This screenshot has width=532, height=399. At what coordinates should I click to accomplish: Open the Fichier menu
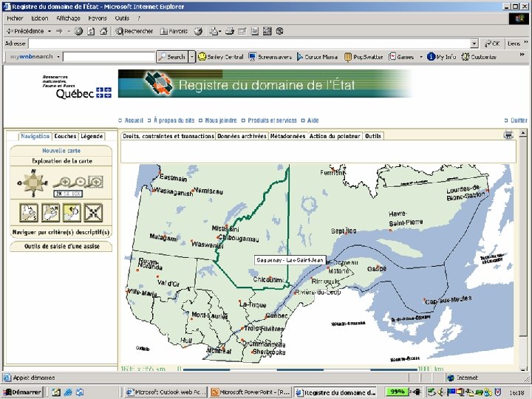[15, 18]
